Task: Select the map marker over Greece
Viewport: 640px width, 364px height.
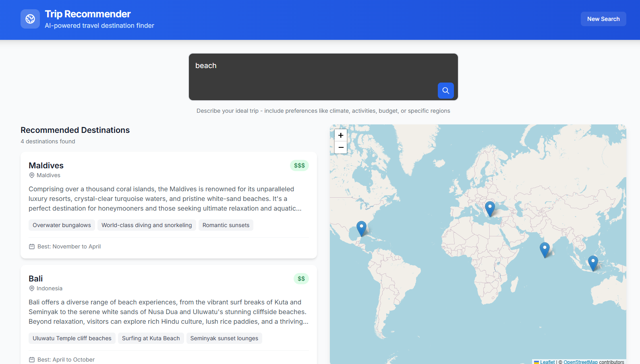Action: click(489, 209)
